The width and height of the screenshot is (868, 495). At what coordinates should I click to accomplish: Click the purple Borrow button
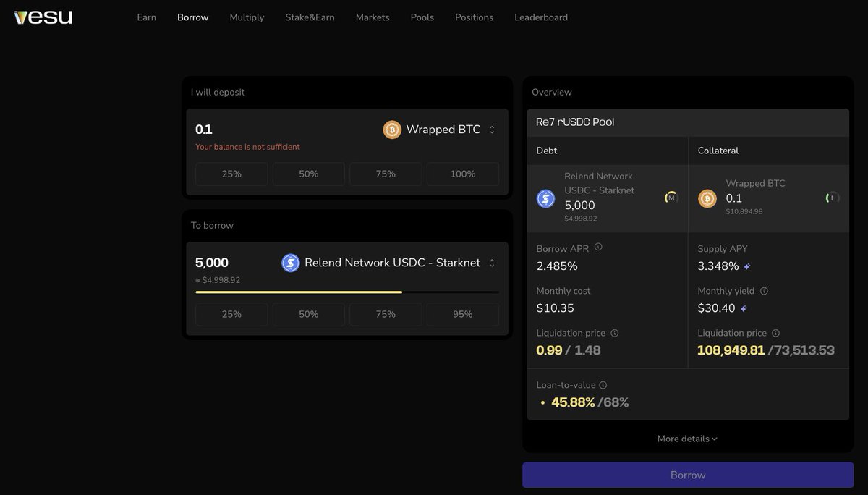(x=688, y=475)
